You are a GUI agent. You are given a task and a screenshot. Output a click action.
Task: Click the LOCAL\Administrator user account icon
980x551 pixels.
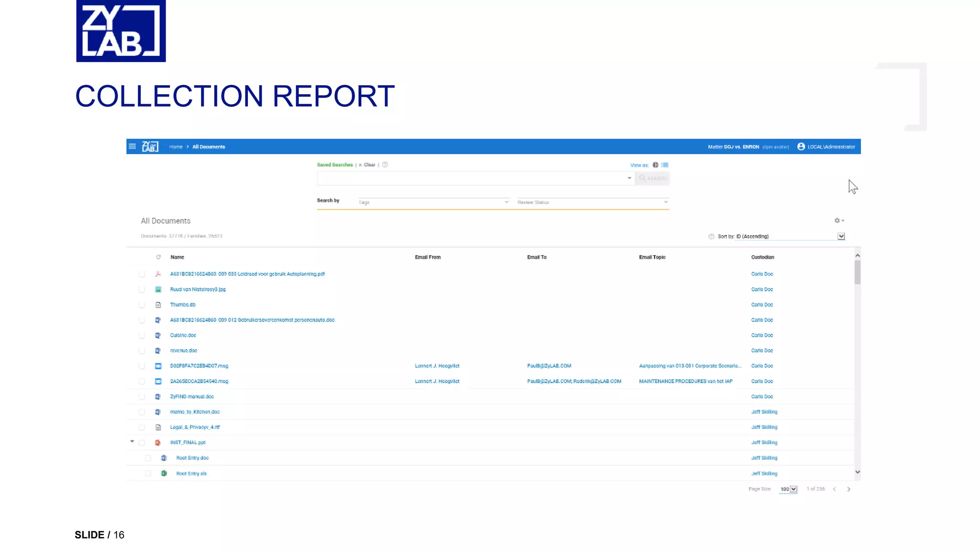(801, 147)
